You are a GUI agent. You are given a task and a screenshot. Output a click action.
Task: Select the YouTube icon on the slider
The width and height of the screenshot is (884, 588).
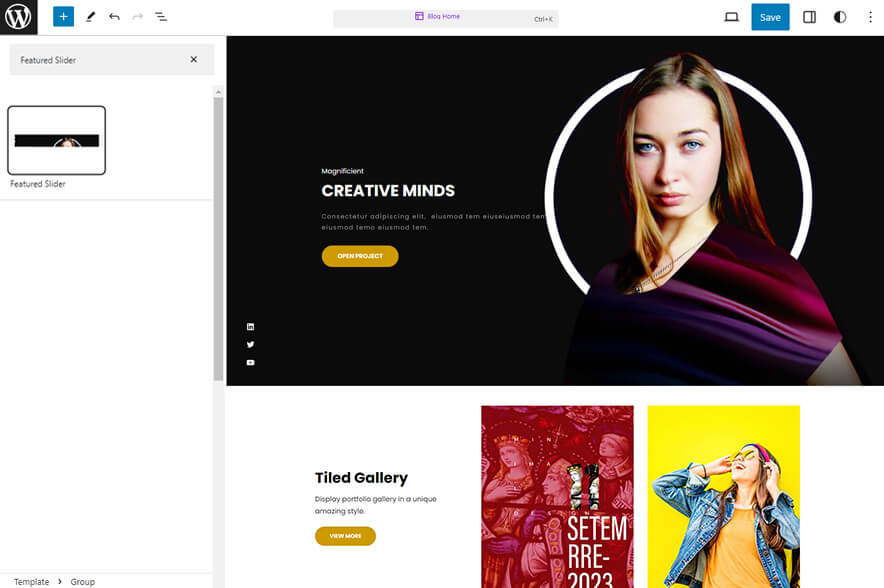250,362
